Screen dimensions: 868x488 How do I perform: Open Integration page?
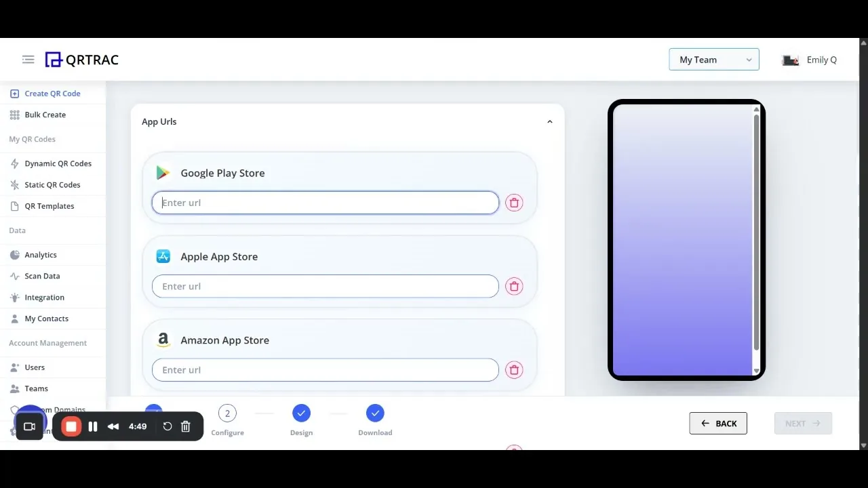point(44,298)
